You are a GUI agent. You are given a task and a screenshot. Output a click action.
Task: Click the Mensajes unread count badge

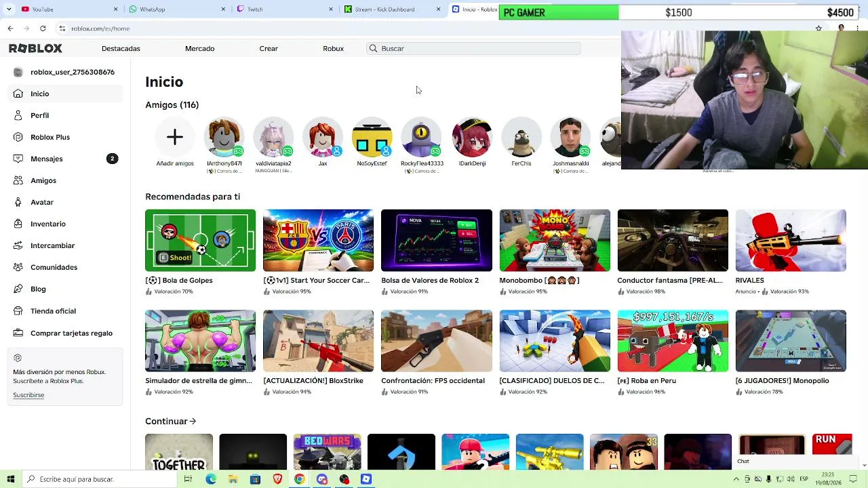[x=112, y=159]
